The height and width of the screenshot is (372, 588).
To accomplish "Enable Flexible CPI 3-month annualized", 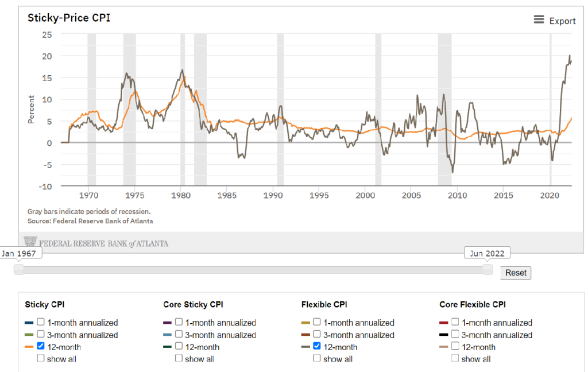I will (317, 334).
